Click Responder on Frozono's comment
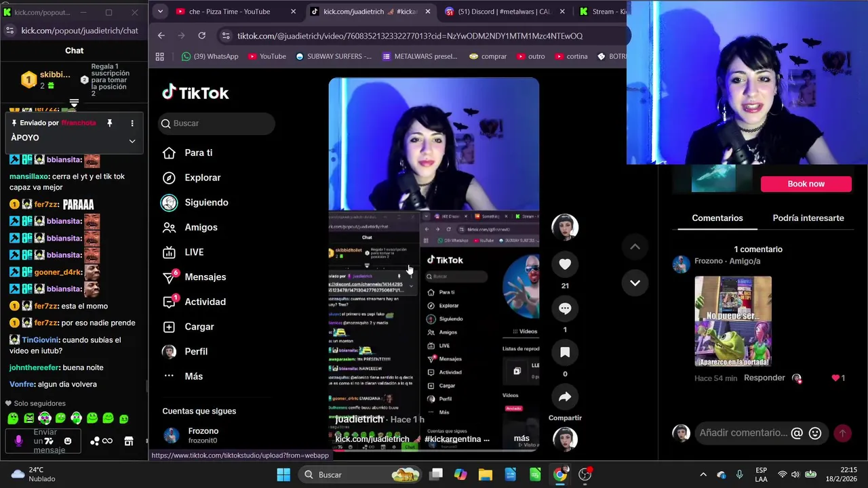 (x=764, y=378)
